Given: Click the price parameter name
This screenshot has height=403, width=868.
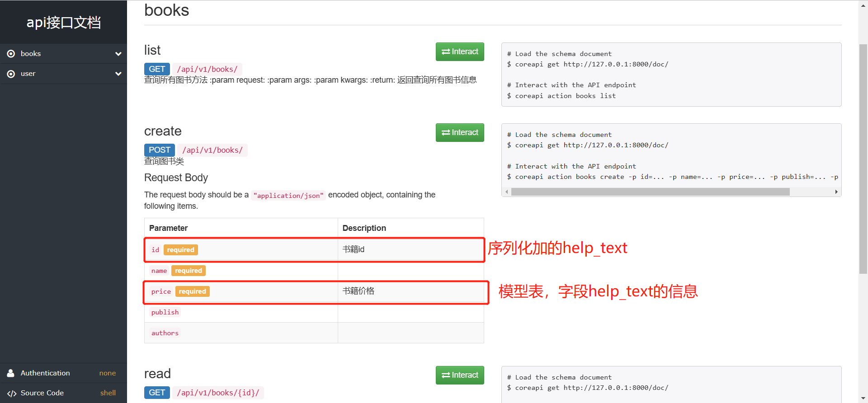Looking at the screenshot, I should tap(161, 291).
